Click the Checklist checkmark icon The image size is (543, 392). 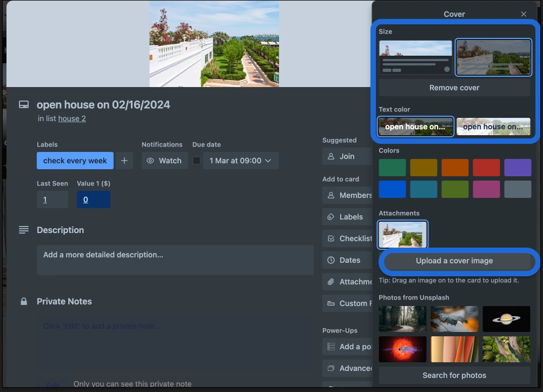tap(331, 238)
